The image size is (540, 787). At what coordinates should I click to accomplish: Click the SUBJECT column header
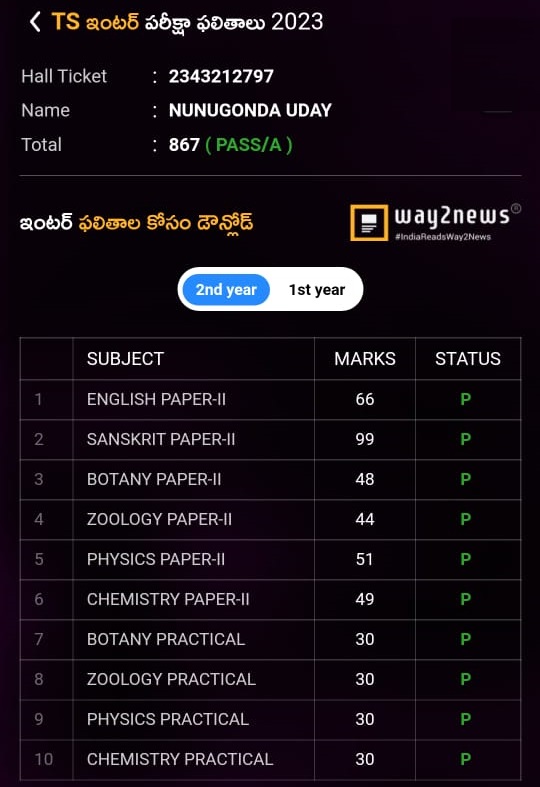(125, 359)
